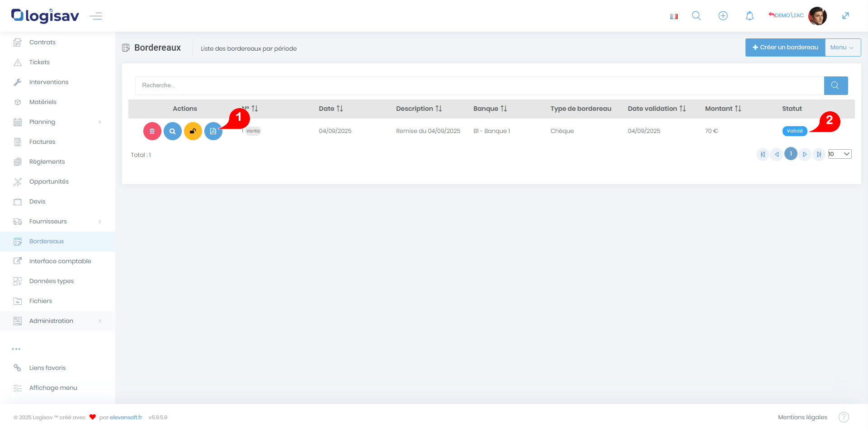Collapse sidebar using the hamburger toggle
The image size is (868, 431).
96,16
